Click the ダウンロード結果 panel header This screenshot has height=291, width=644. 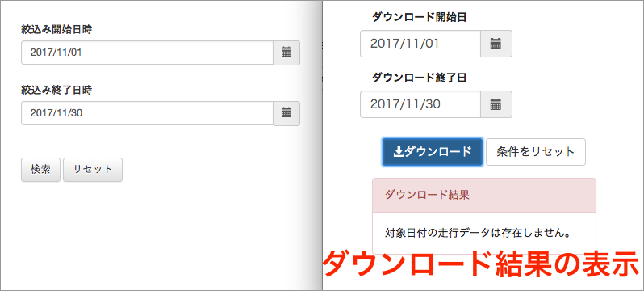pyautogui.click(x=484, y=195)
